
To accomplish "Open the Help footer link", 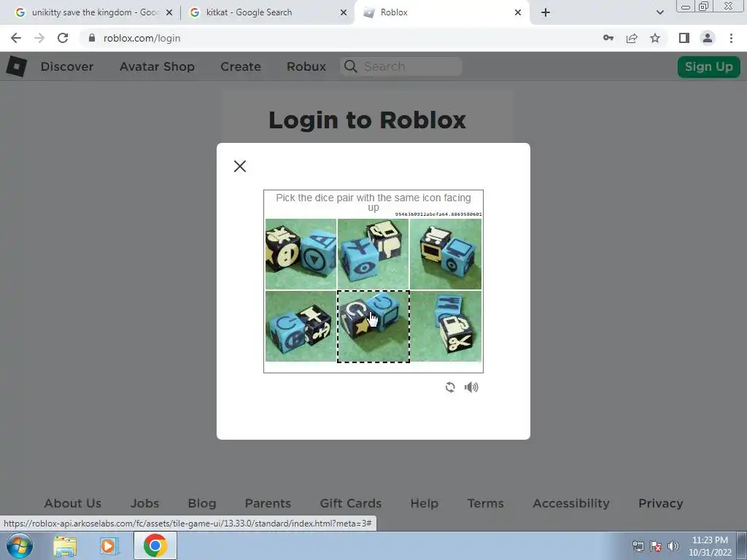I will [424, 503].
